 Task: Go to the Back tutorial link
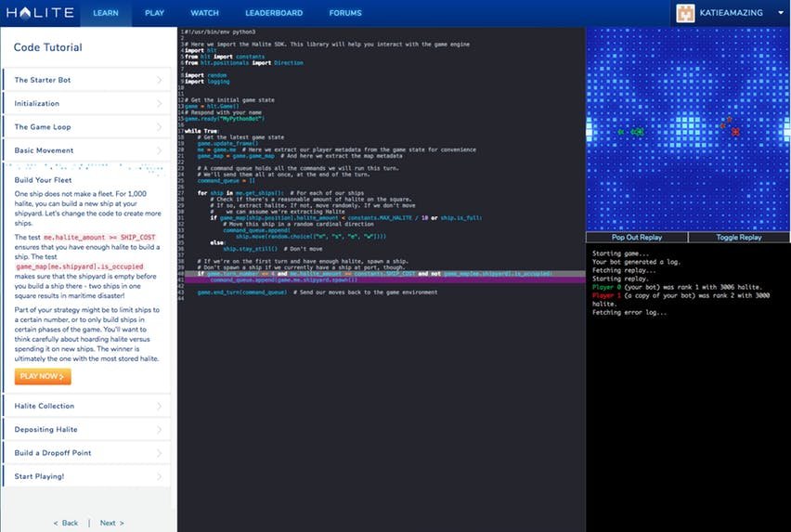[66, 523]
